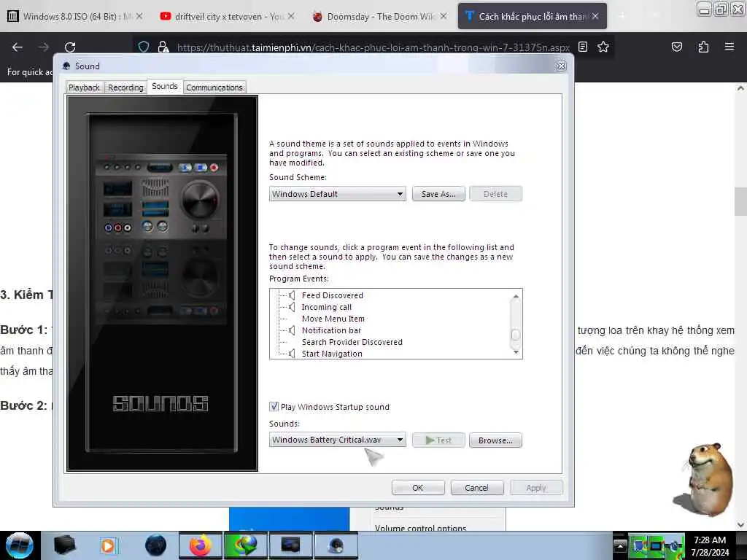Click the browser address bar URL
The height and width of the screenshot is (560, 747).
point(373,47)
